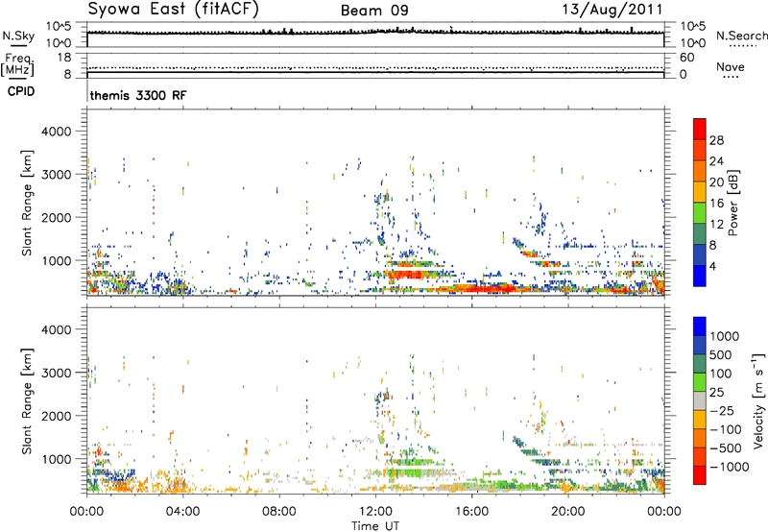This screenshot has width=768, height=532.
Task: Click the '60' Nave axis tick
Action: [686, 58]
